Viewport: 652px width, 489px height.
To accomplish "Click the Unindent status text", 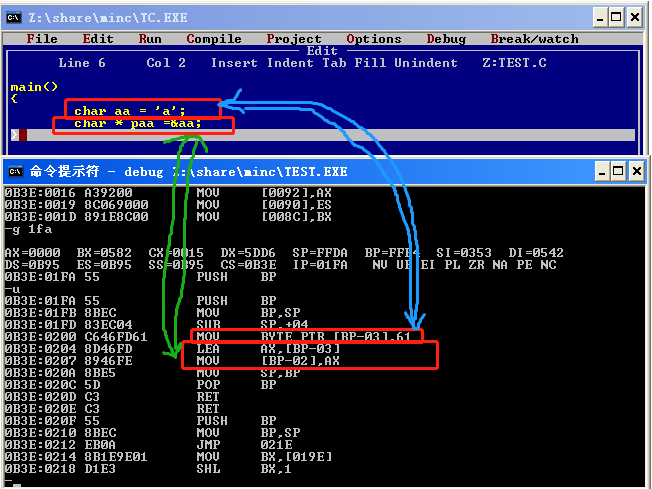I will [x=426, y=63].
